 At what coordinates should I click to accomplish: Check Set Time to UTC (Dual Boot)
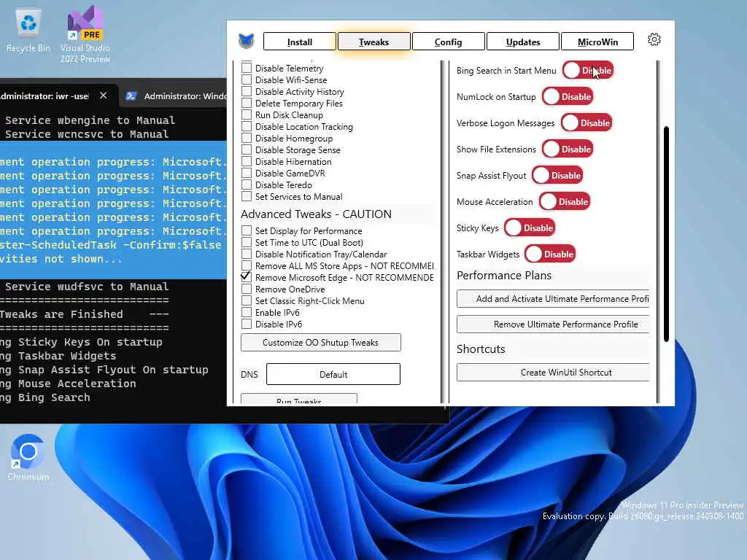(247, 242)
